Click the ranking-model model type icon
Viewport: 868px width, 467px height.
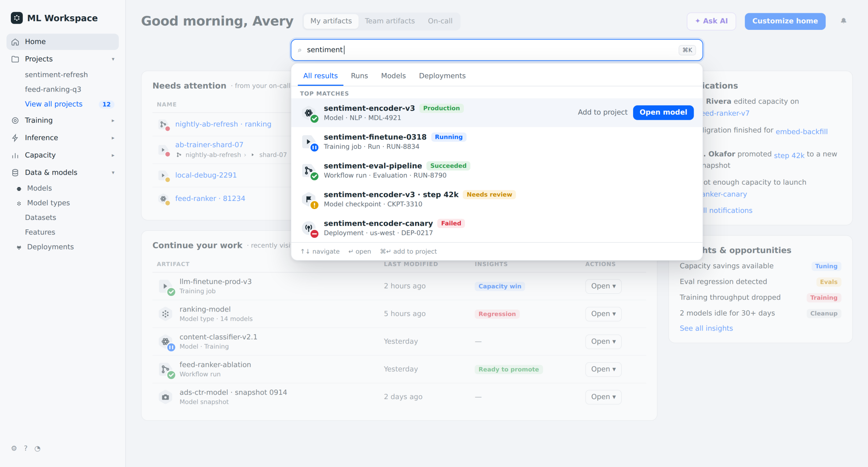pyautogui.click(x=165, y=314)
